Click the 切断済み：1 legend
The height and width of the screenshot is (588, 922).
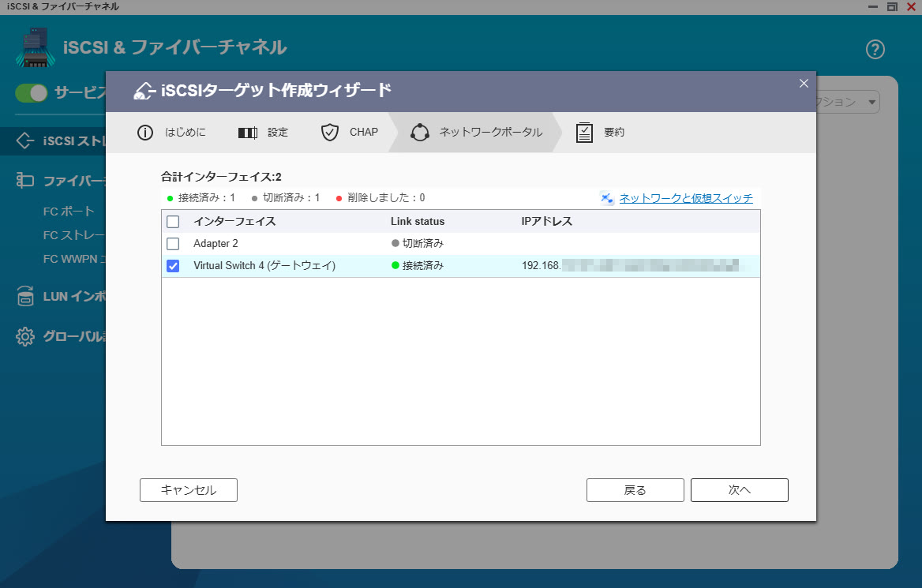(x=286, y=198)
